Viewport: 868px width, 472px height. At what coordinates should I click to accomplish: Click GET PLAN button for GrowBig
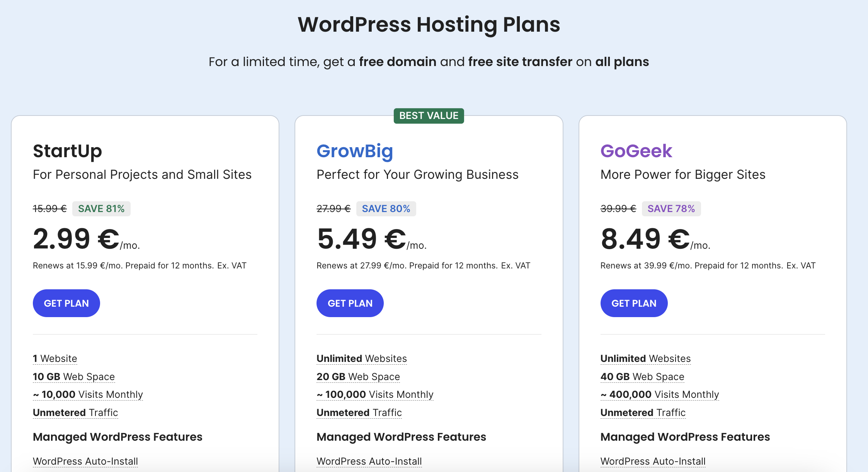[x=350, y=303]
